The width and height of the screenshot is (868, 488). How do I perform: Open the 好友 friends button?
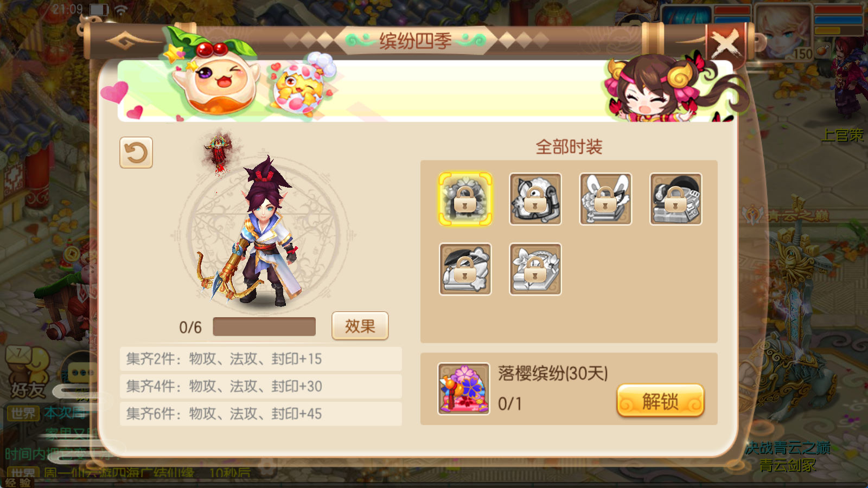point(27,374)
